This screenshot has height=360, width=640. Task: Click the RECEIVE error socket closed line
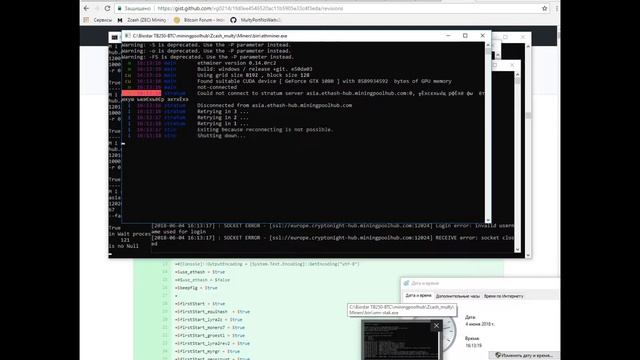click(333, 238)
